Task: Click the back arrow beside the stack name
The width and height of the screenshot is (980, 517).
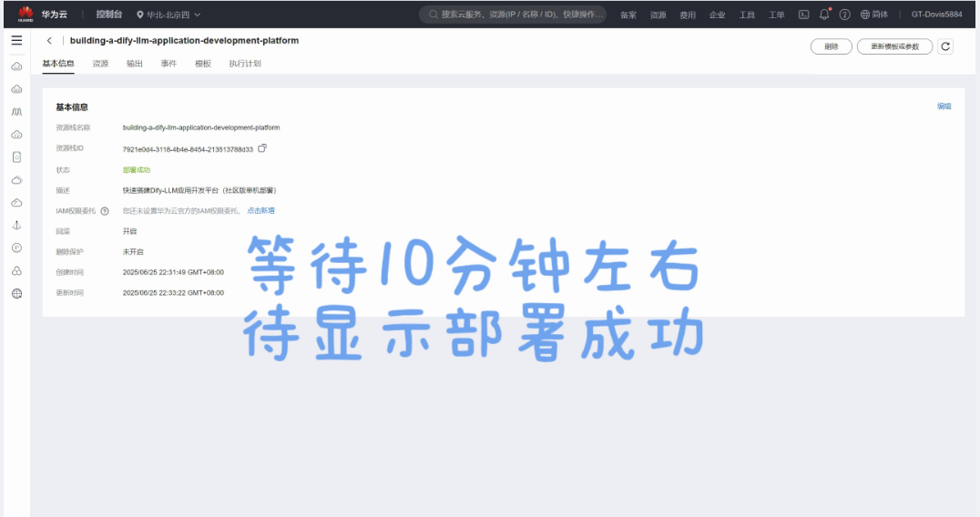Action: [49, 41]
